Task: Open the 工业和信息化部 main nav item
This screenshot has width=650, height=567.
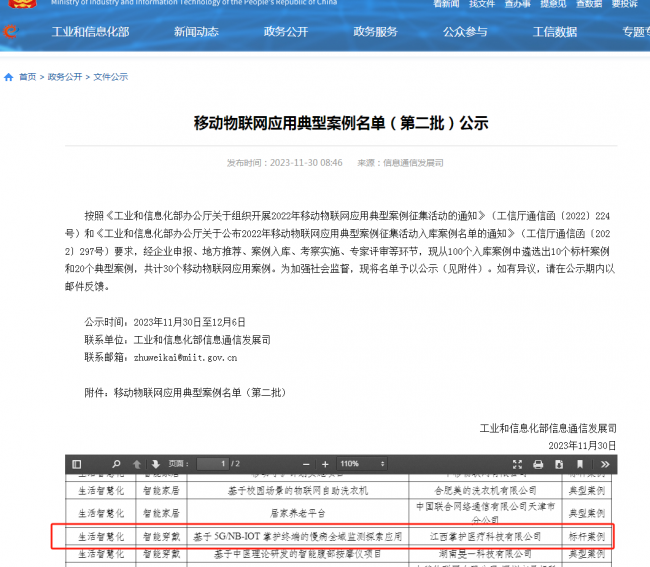Action: [90, 32]
